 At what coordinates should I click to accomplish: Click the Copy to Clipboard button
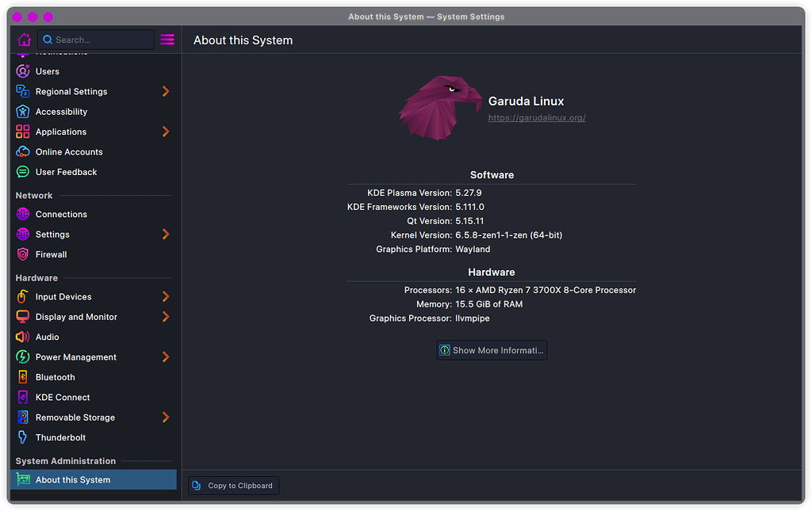pos(233,485)
